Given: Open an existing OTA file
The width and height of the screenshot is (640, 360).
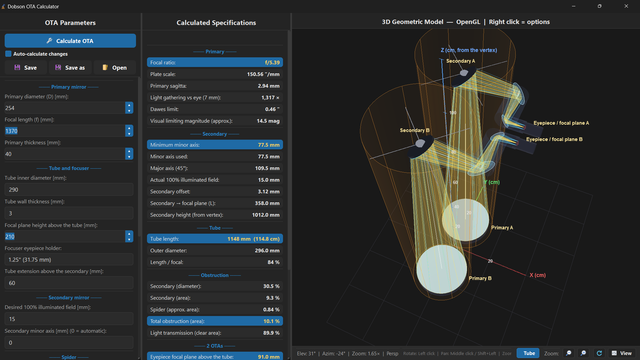Looking at the screenshot, I should [x=114, y=68].
